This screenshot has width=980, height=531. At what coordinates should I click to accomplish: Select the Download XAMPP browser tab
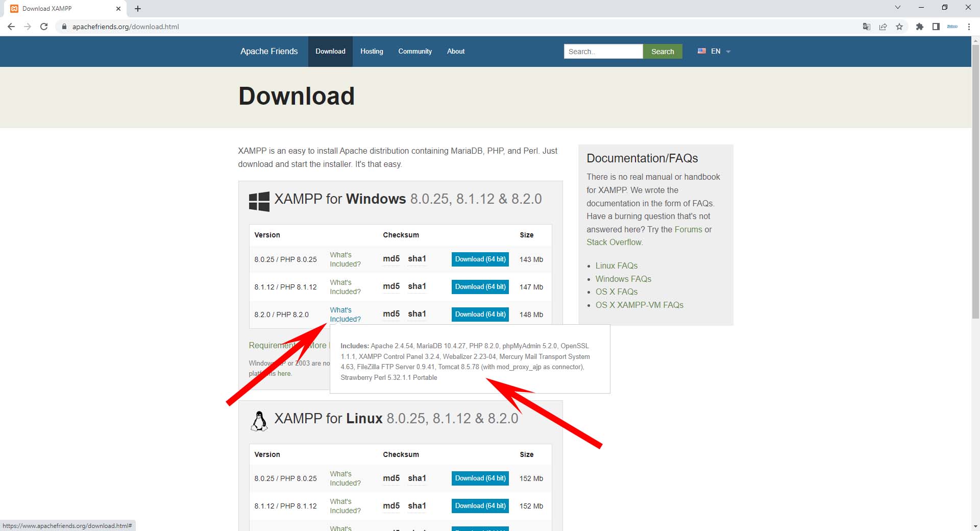64,9
